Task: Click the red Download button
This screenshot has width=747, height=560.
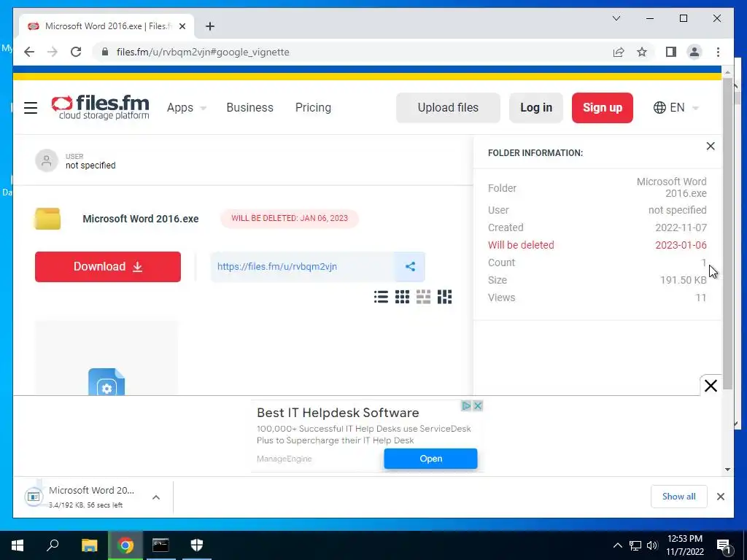Action: click(108, 267)
